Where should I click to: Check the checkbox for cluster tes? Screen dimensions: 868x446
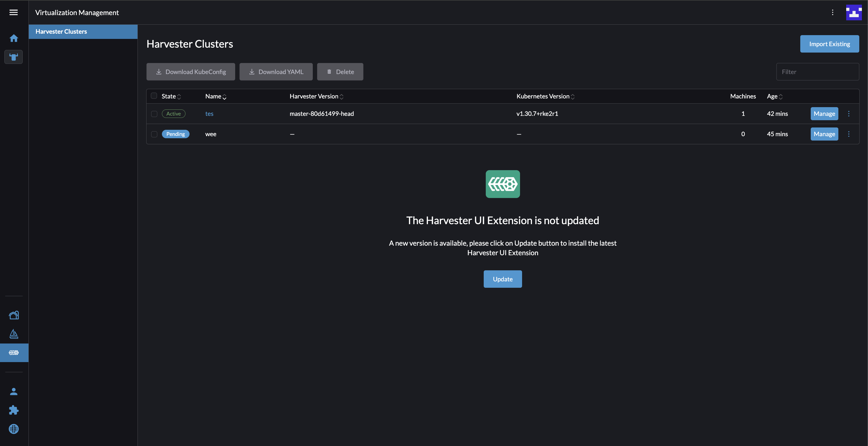click(x=154, y=114)
